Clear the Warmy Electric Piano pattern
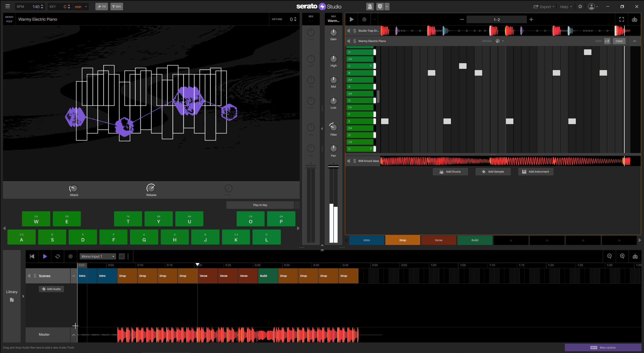The image size is (644, 353). pos(619,41)
